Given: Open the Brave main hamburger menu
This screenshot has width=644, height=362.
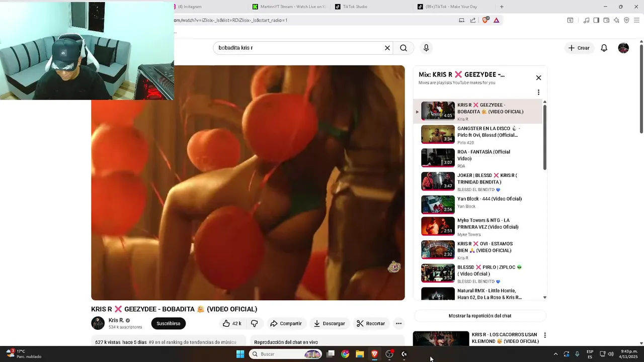Looking at the screenshot, I should [636, 20].
